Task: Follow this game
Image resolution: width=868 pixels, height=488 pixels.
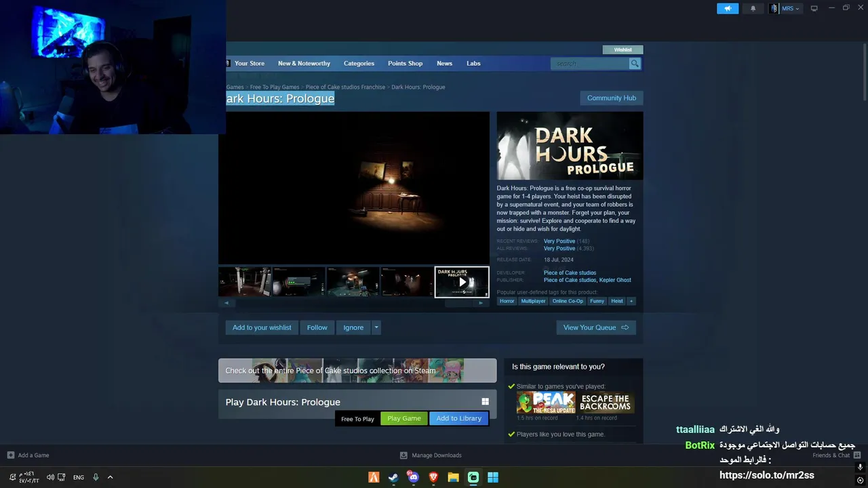Action: pyautogui.click(x=317, y=327)
